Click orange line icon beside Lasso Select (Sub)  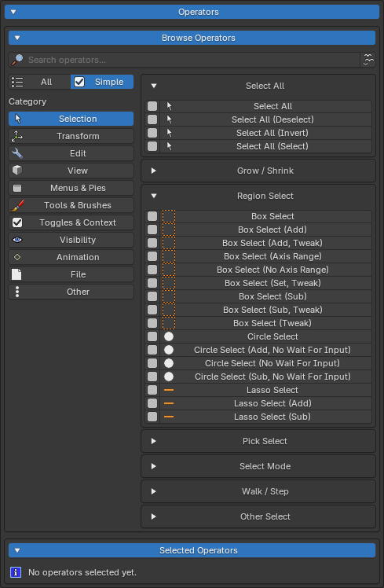[x=169, y=417]
